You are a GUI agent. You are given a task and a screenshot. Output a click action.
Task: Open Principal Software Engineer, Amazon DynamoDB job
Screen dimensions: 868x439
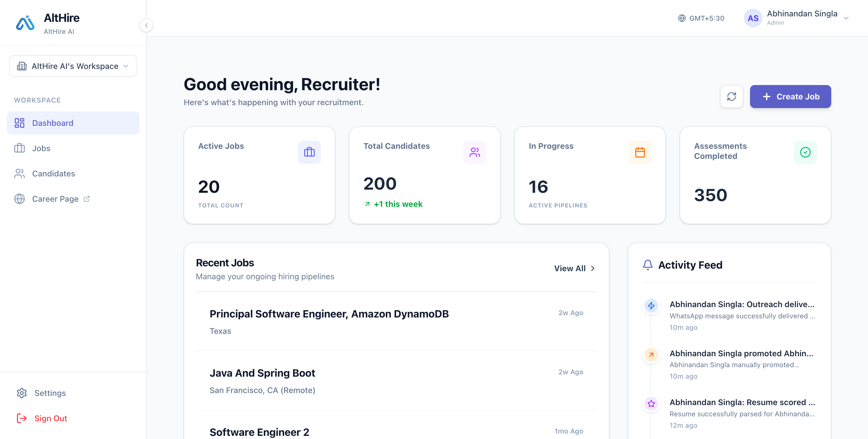(x=396, y=321)
